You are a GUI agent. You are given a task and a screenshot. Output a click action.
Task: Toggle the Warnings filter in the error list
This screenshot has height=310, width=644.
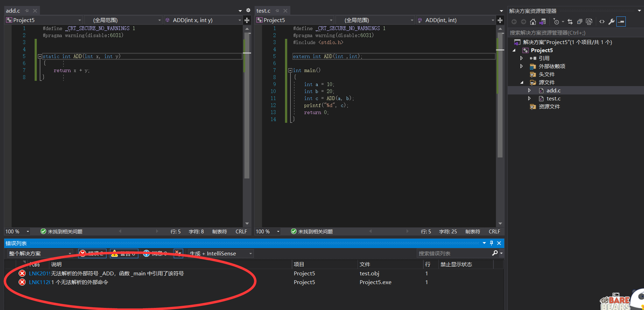click(124, 253)
